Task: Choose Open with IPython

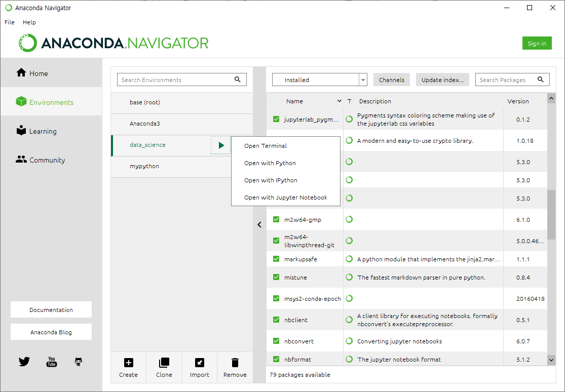Action: pyautogui.click(x=286, y=180)
